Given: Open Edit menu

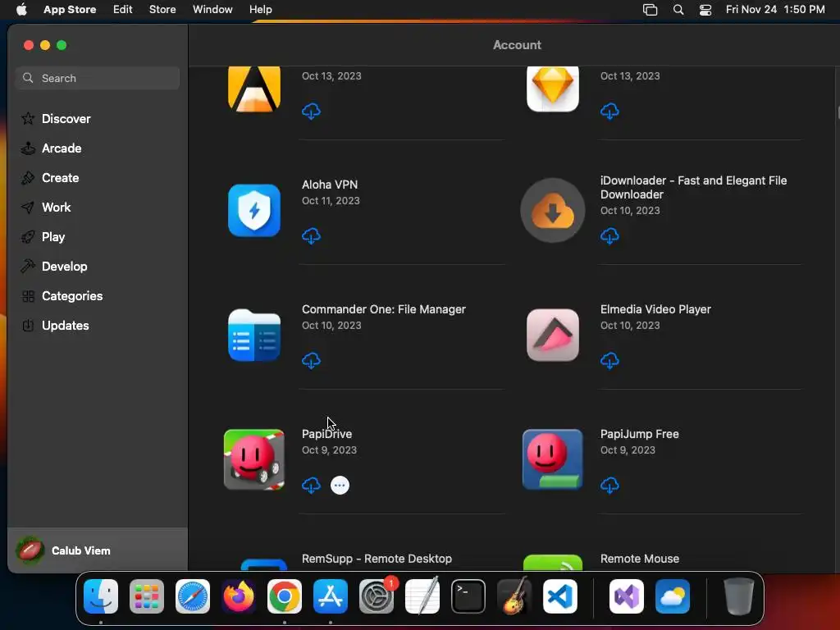Looking at the screenshot, I should [x=123, y=10].
